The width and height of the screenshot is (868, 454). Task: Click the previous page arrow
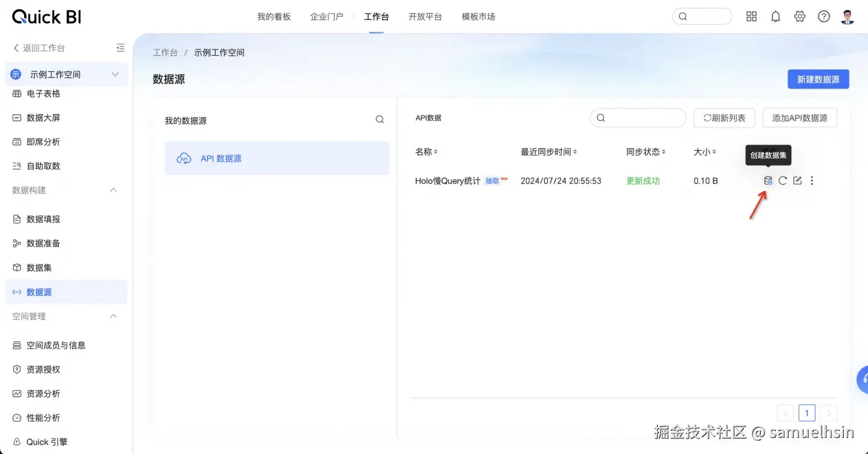tap(785, 412)
